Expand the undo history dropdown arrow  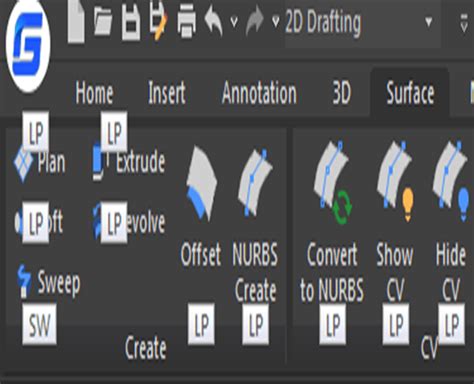point(234,23)
